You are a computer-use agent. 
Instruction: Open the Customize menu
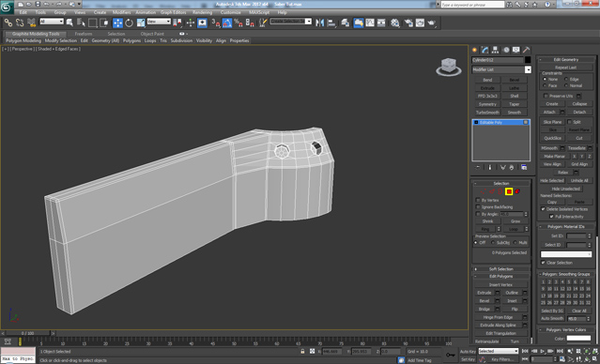coord(231,12)
